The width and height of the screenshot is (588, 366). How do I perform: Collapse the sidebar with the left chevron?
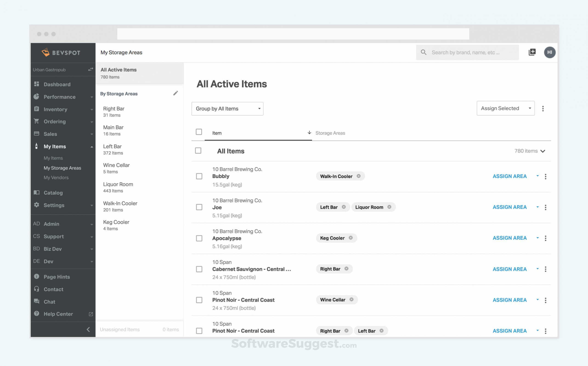tap(88, 329)
